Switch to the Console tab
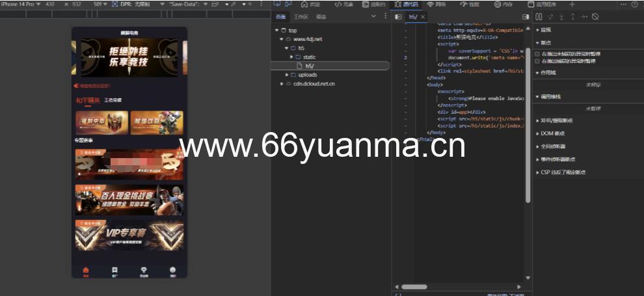The image size is (644, 296). (x=375, y=4)
